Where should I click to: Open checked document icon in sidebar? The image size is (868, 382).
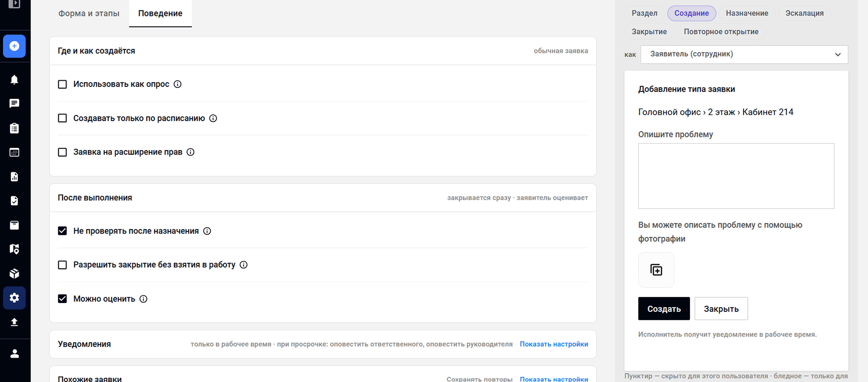14,201
